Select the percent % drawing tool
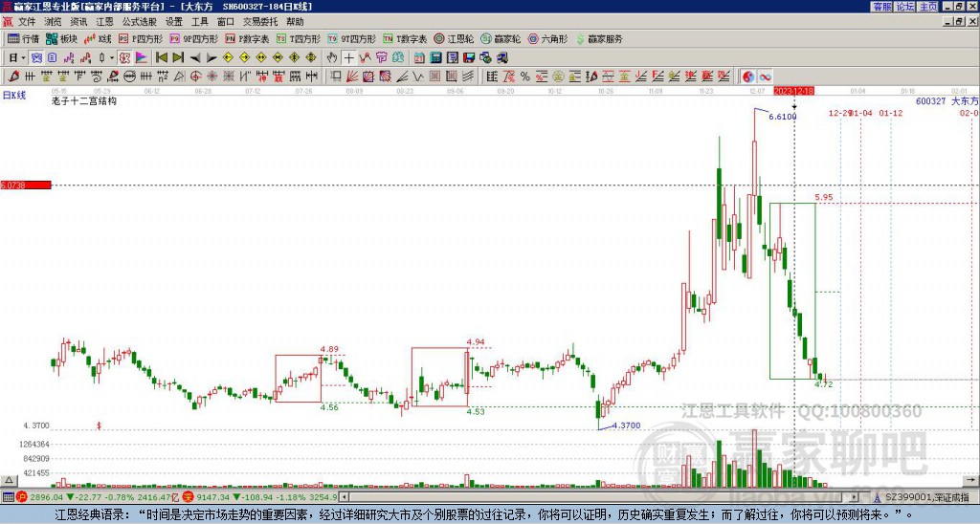 pyautogui.click(x=525, y=76)
